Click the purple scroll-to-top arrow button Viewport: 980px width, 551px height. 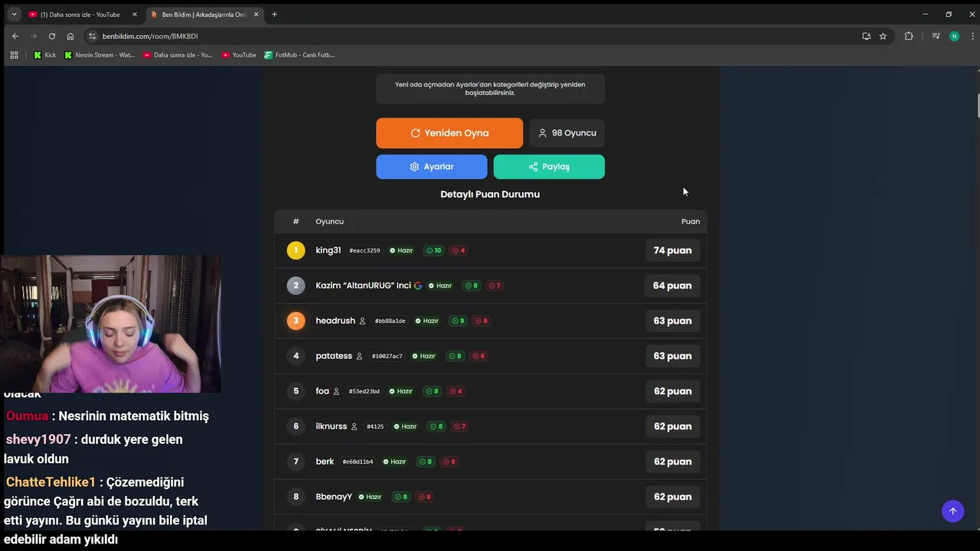pos(952,511)
